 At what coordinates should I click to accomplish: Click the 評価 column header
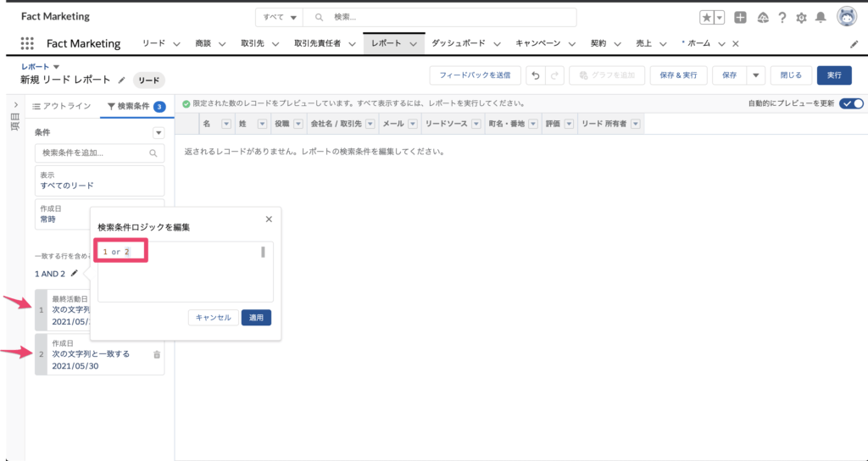coord(554,125)
